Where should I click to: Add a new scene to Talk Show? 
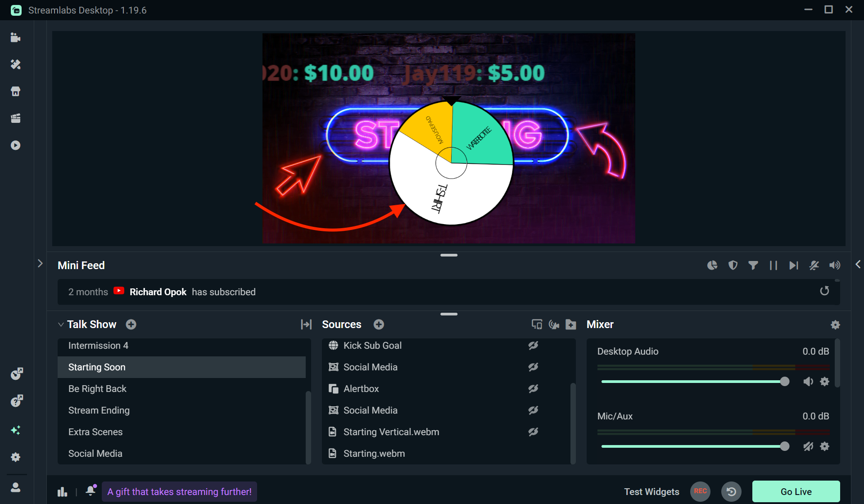[x=131, y=324]
